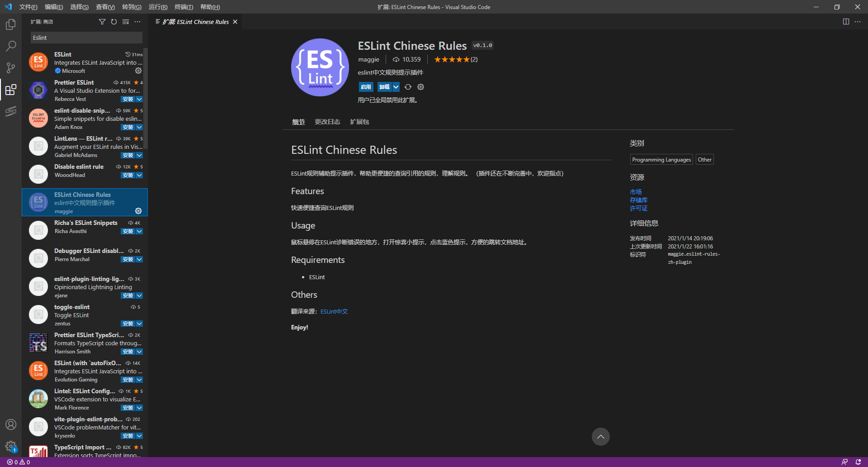Open ESLint Microsoft extension gear settings
Viewport: 868px width, 467px height.
[x=138, y=71]
